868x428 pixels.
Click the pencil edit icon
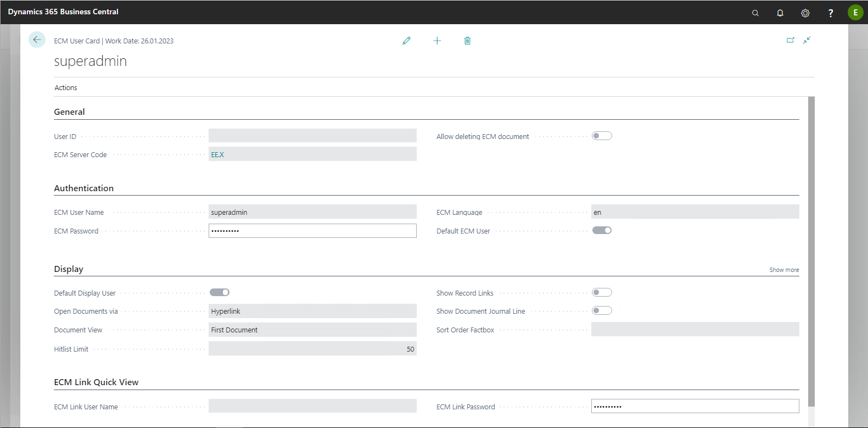click(406, 41)
